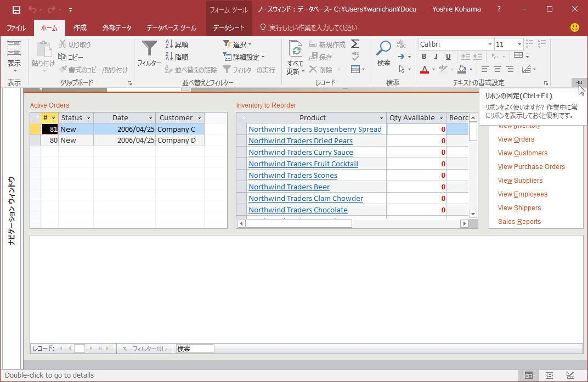The width and height of the screenshot is (588, 382).
Task: Open clipboard group dialog launcher
Action: tap(129, 83)
